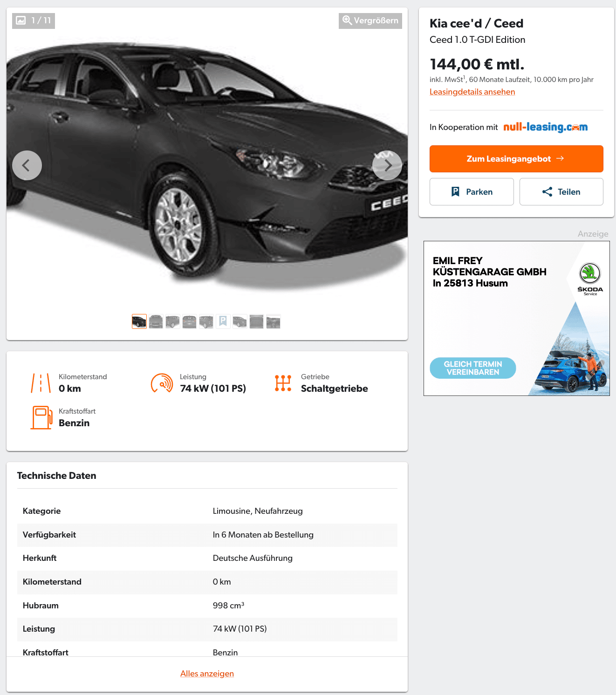
Task: Select the second gallery thumbnail
Action: click(x=156, y=321)
